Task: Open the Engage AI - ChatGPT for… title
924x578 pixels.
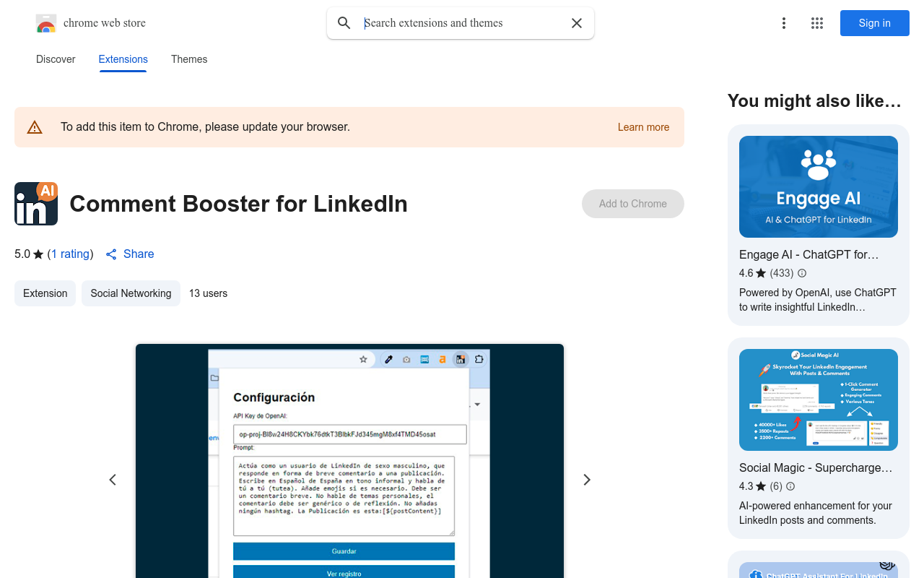Action: coord(808,254)
